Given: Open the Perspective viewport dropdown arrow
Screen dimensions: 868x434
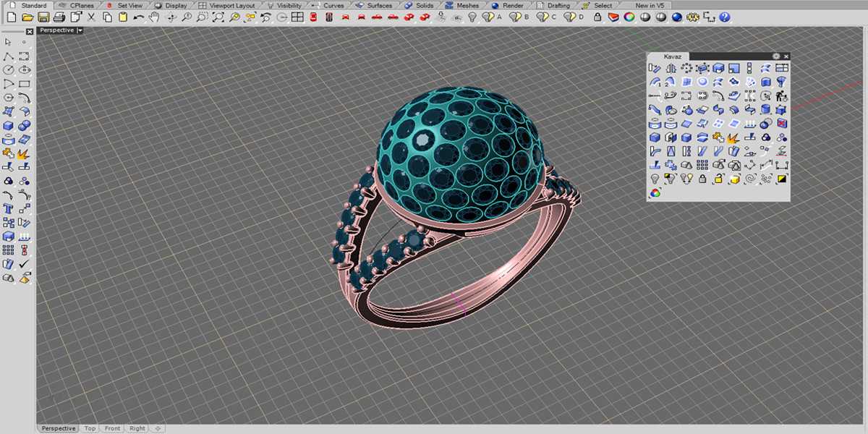Looking at the screenshot, I should 80,30.
